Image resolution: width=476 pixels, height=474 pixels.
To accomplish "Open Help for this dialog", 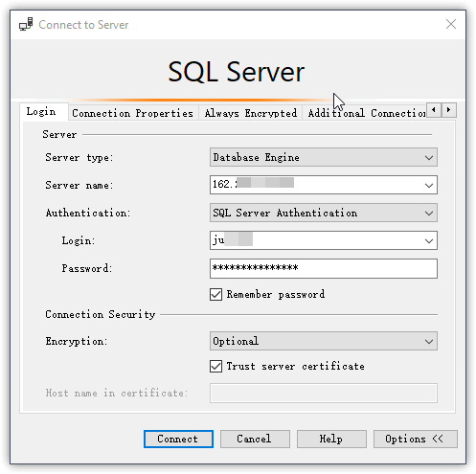I will click(331, 439).
